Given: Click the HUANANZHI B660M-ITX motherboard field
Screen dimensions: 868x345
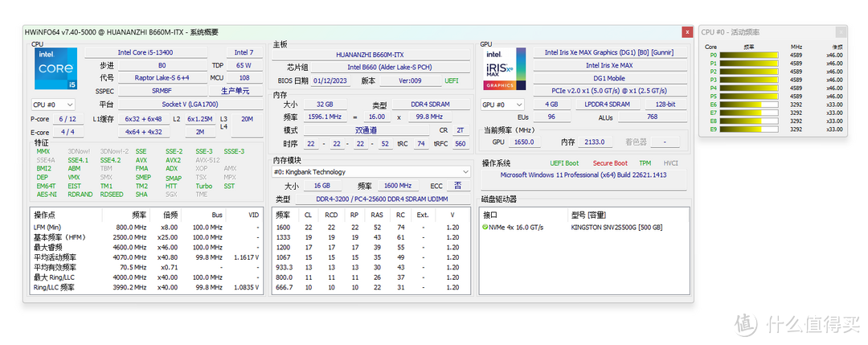Looking at the screenshot, I should tap(370, 55).
